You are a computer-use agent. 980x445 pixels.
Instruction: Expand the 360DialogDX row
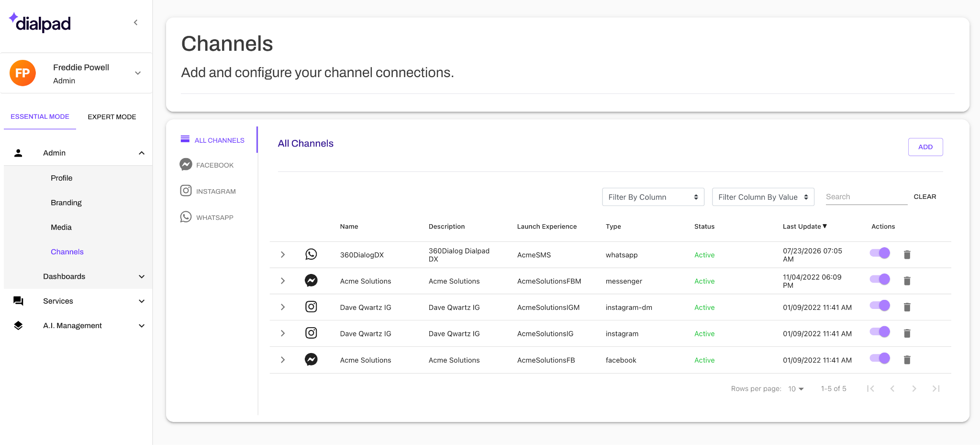283,254
